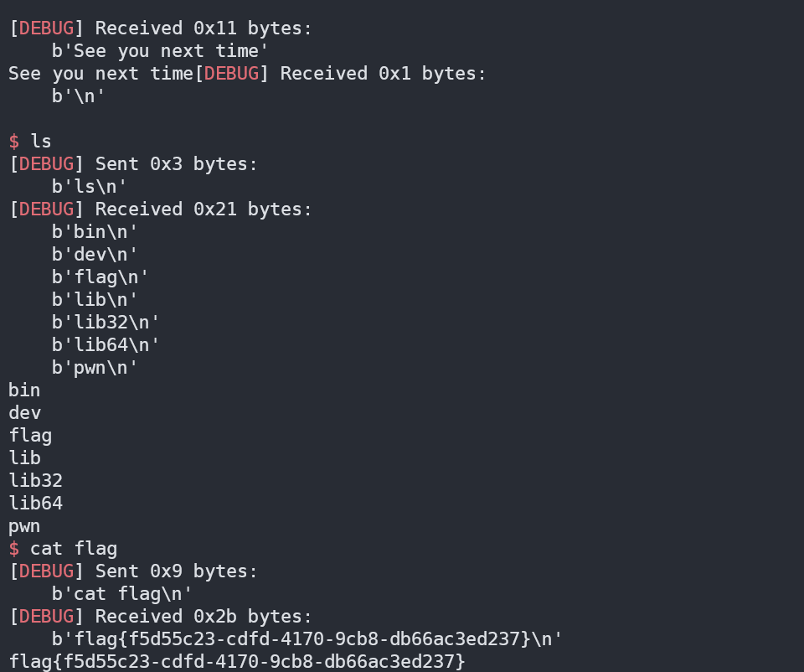
Task: Click the "Sent 0x3 bytes" debug line
Action: (176, 164)
